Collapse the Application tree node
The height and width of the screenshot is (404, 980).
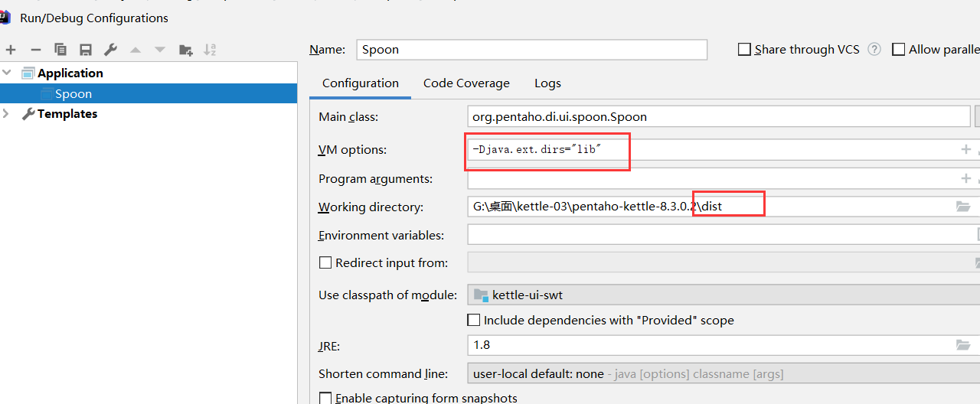click(x=8, y=73)
